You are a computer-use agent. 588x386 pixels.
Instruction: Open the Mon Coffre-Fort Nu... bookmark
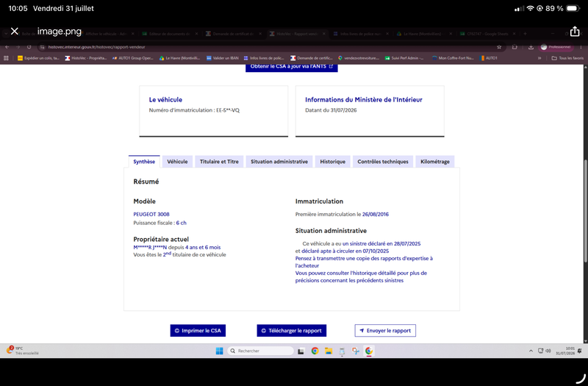point(453,58)
